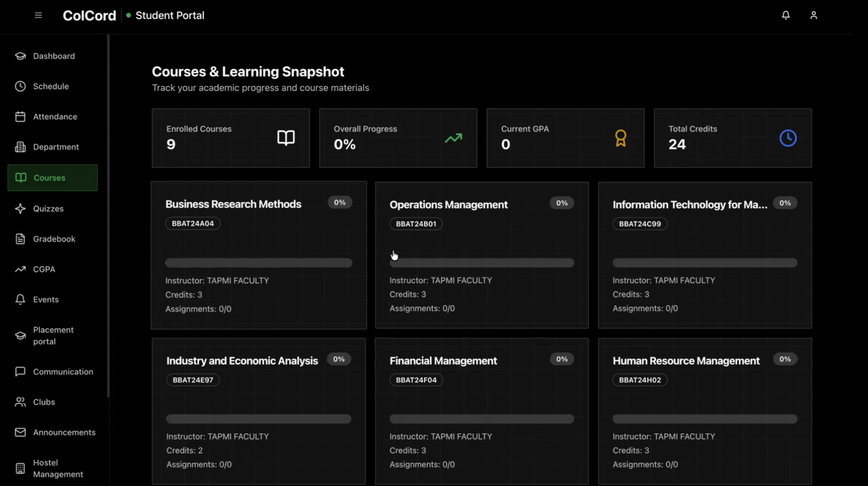Go to the CGPA section
868x486 pixels.
tap(44, 269)
